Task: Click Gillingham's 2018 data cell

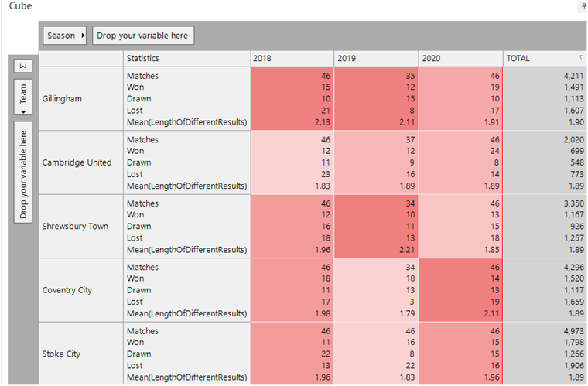Action: [292, 99]
